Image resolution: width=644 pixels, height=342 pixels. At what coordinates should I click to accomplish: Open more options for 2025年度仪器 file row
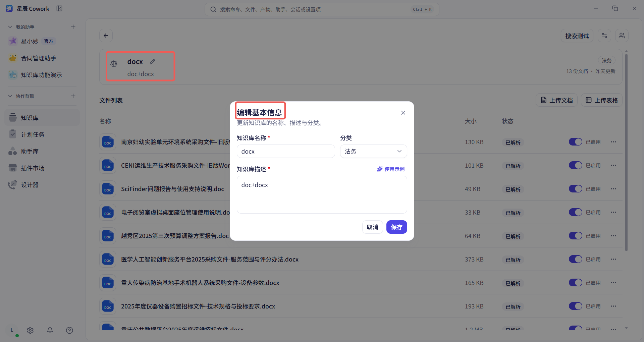coord(613,306)
